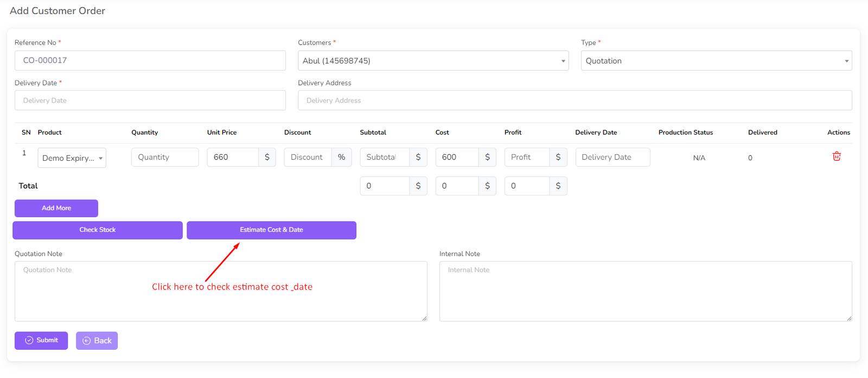Image resolution: width=868 pixels, height=378 pixels.
Task: Open the Demo Expiry product dropdown
Action: click(72, 158)
